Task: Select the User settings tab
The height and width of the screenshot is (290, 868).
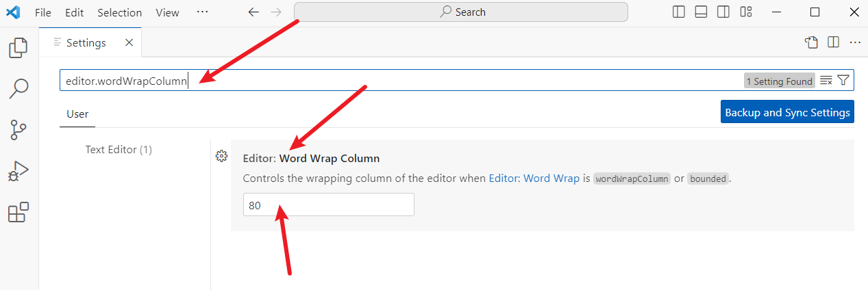Action: [x=77, y=114]
